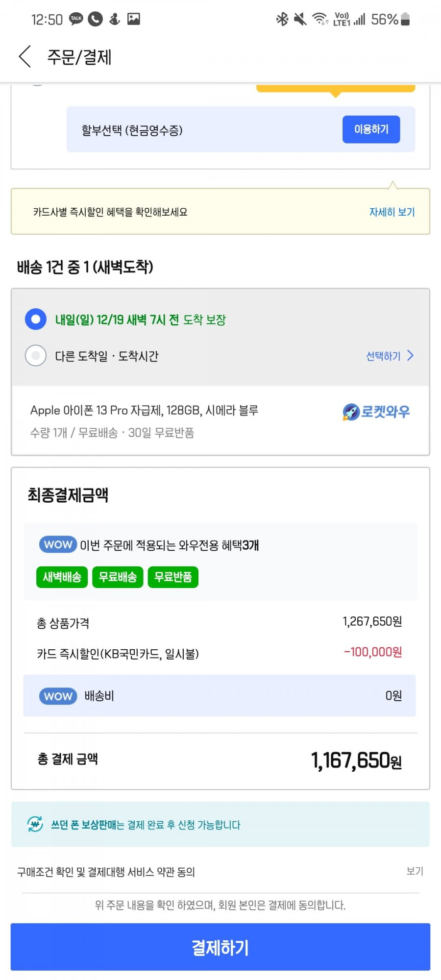Screen dimensions: 441x980
Task: Tap the back arrow next to 주문/결제
Action: click(25, 57)
